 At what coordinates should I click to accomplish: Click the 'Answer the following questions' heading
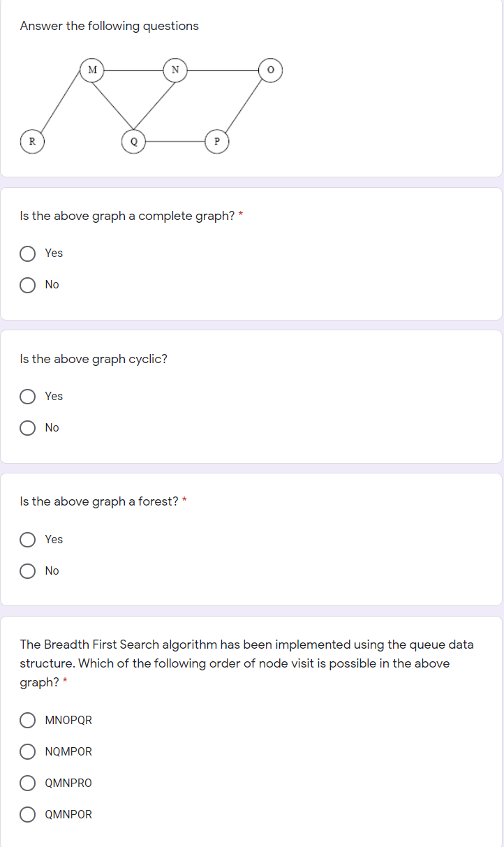[110, 26]
